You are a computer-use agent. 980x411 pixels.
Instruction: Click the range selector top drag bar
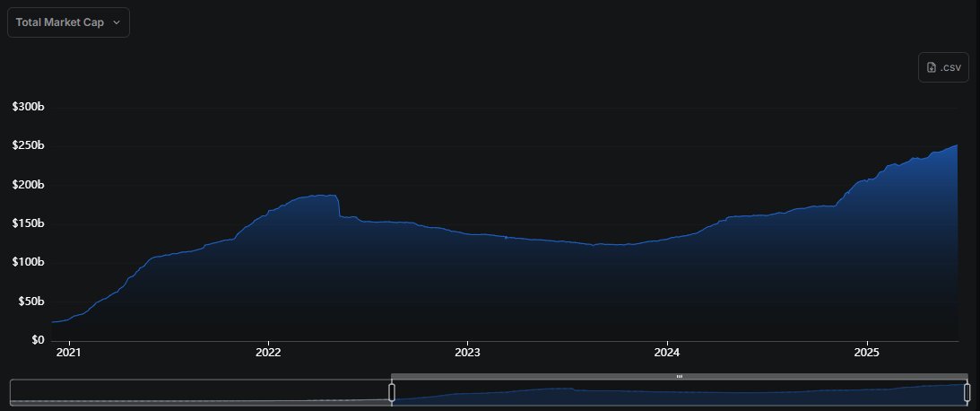[680, 377]
